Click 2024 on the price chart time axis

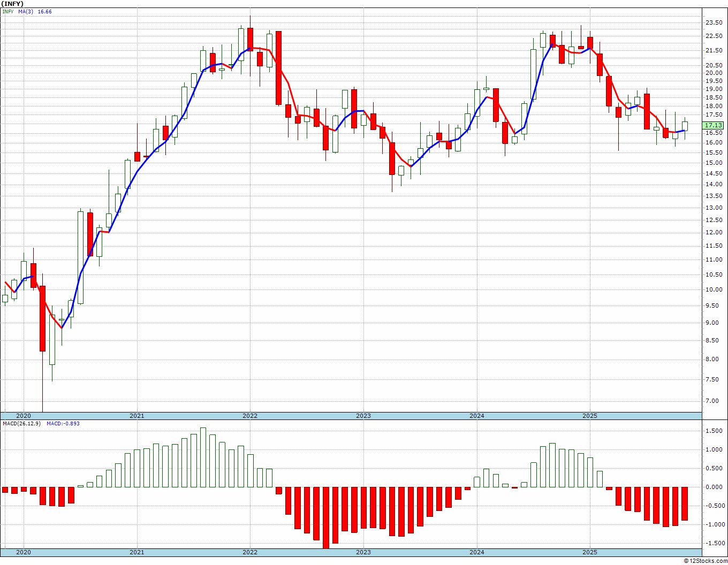477,416
